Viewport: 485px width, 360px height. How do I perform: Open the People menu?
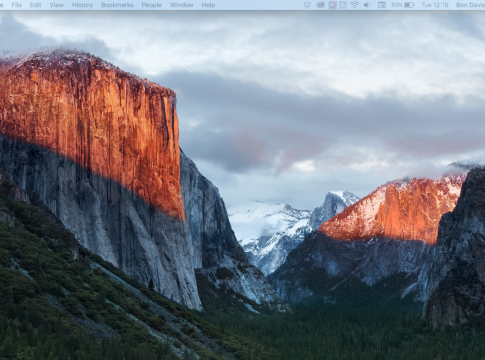[151, 5]
